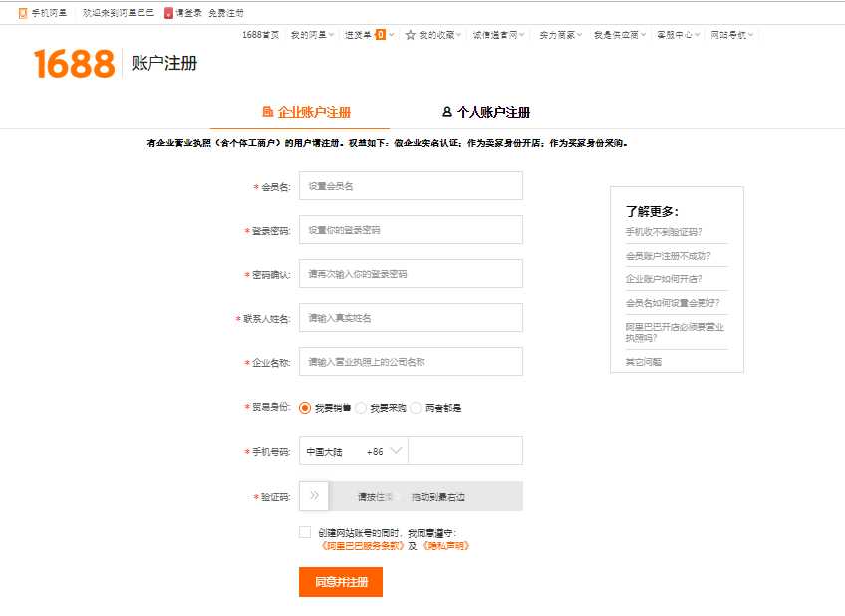This screenshot has height=616, width=845.
Task: Open 《阿里巴巴服务条款》 link
Action: pyautogui.click(x=361, y=546)
